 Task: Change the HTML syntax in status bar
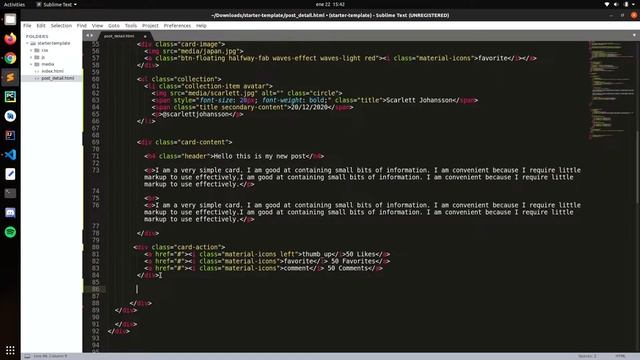click(x=620, y=356)
